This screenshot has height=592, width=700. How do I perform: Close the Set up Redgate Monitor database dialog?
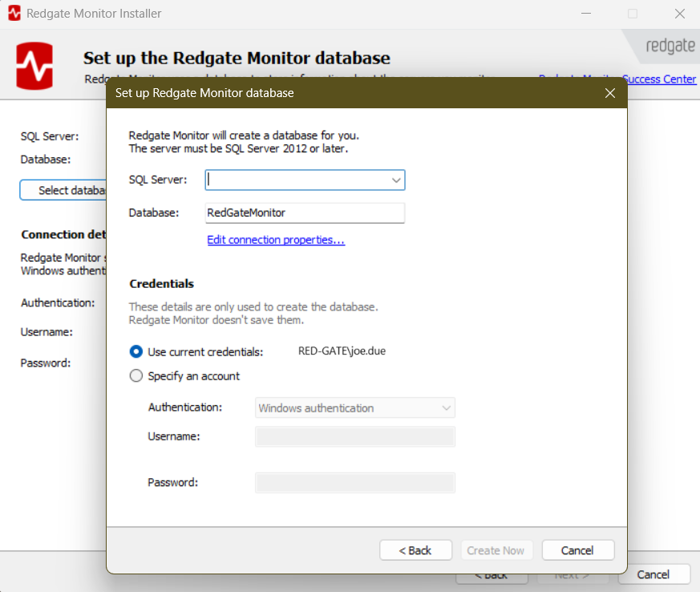[x=609, y=93]
